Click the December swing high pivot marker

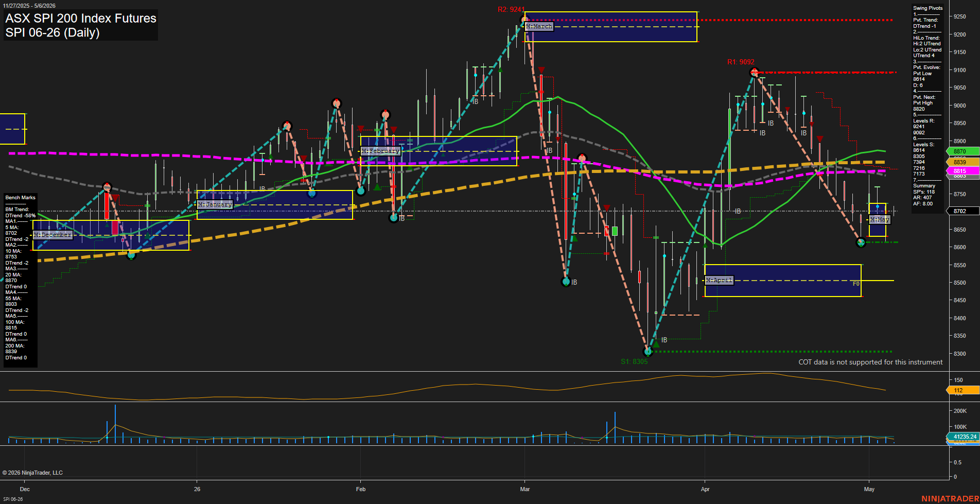[x=107, y=187]
